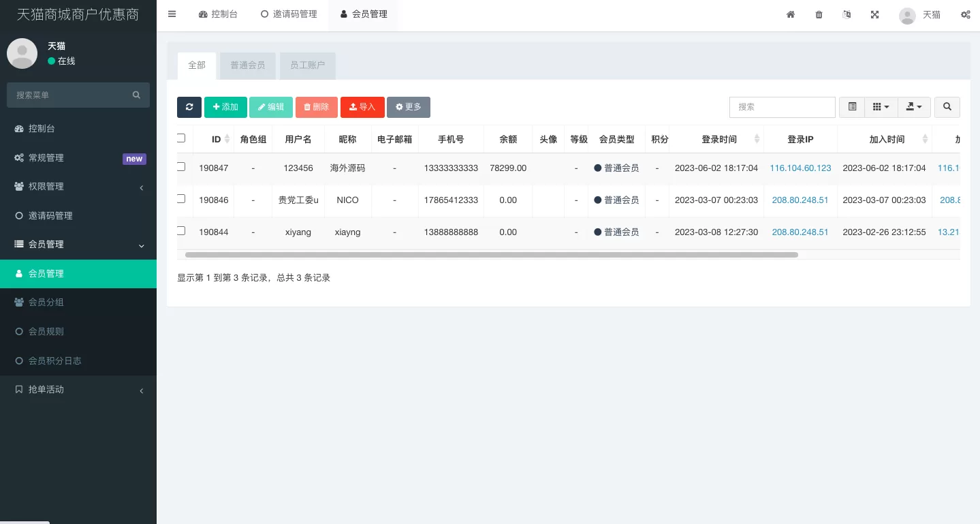Image resolution: width=980 pixels, height=524 pixels.
Task: Open the columns grid dropdown
Action: point(881,107)
